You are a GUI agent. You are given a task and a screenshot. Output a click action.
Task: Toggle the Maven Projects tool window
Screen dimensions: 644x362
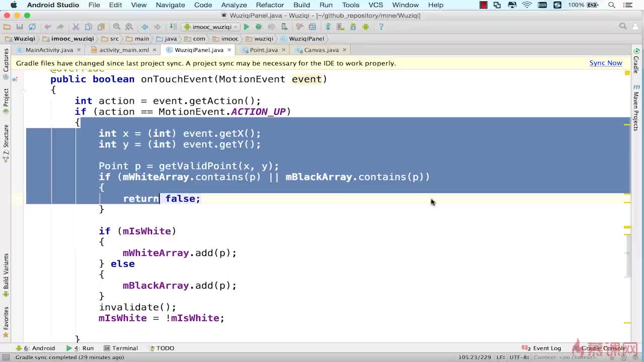click(x=636, y=108)
